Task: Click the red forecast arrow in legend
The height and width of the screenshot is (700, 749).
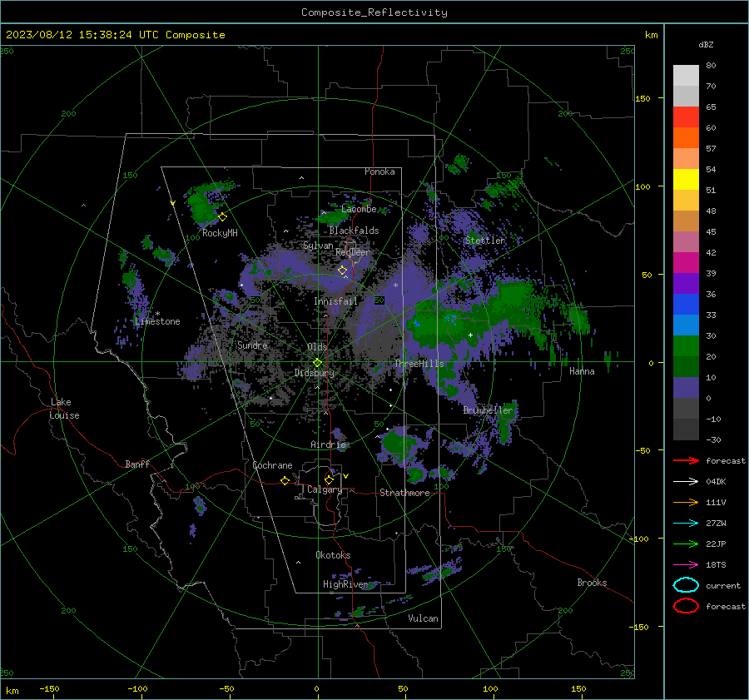Action: [x=686, y=460]
